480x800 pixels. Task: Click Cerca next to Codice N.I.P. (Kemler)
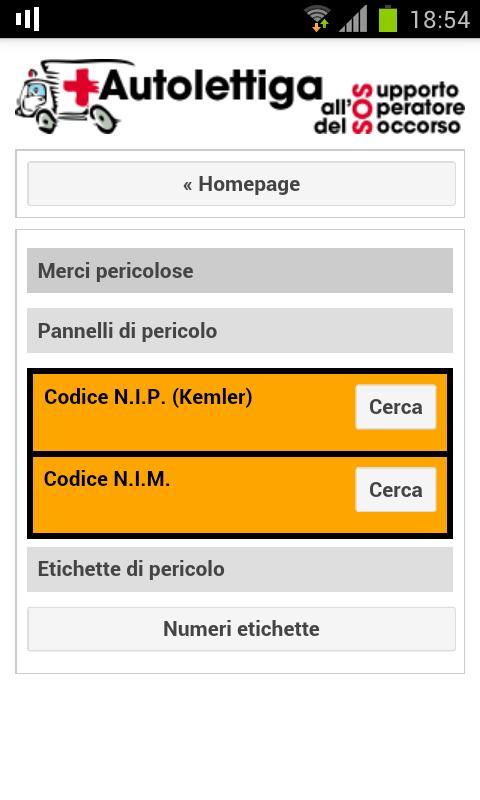[396, 407]
